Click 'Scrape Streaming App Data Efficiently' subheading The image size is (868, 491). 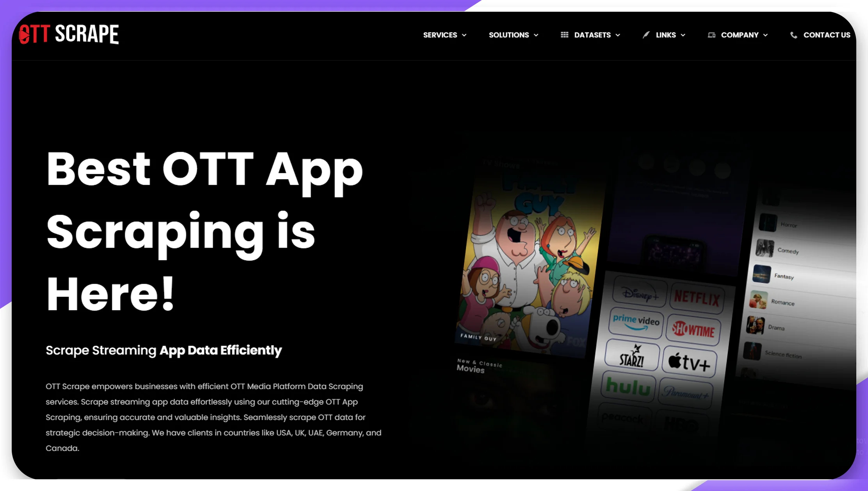pos(164,350)
